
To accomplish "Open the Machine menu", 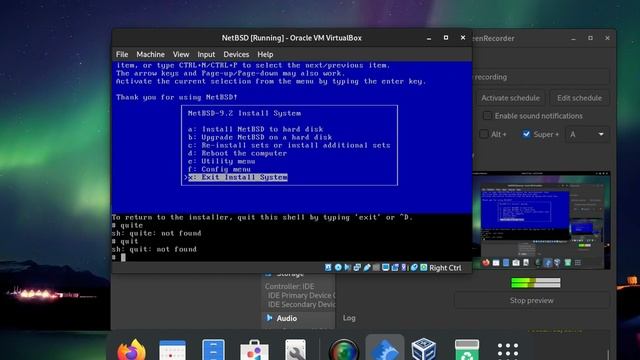I will pos(150,54).
